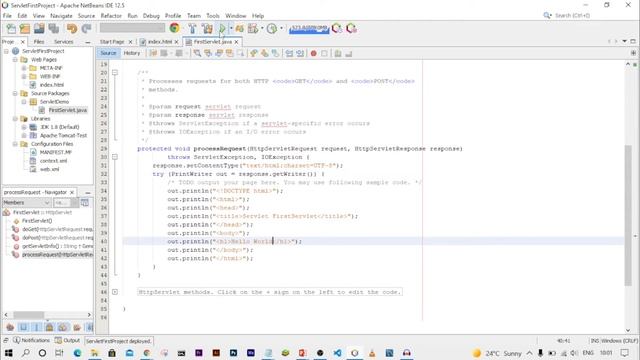Viewport: 640px width, 360px height.
Task: Click the memory usage bar in toolbar
Action: 309,29
